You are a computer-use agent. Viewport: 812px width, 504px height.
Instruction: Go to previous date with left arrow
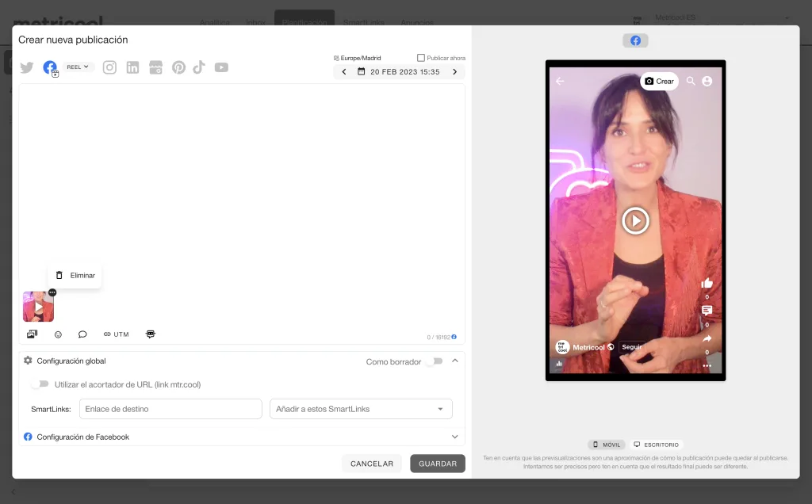pos(344,72)
